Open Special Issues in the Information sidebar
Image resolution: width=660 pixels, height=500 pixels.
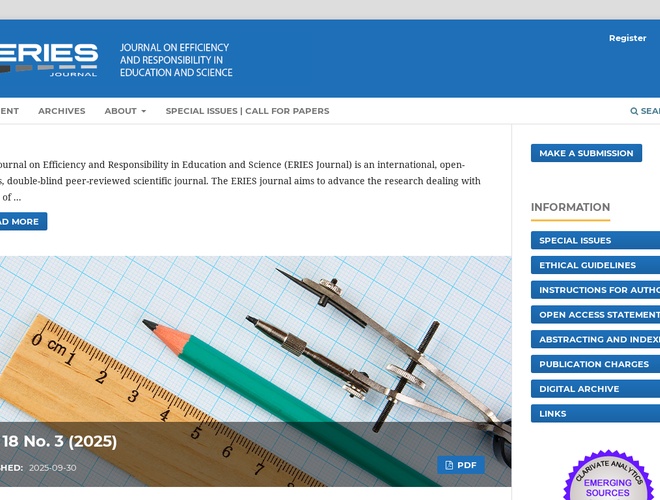[576, 240]
